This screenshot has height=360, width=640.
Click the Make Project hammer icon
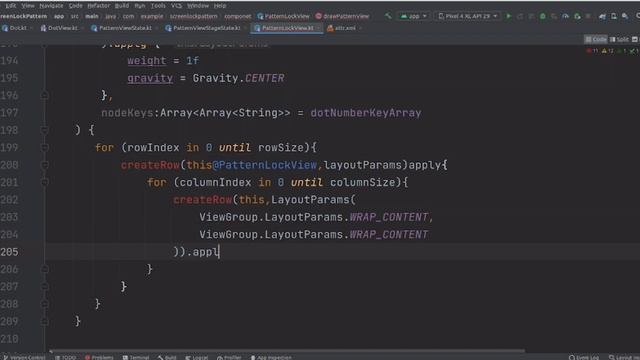388,16
